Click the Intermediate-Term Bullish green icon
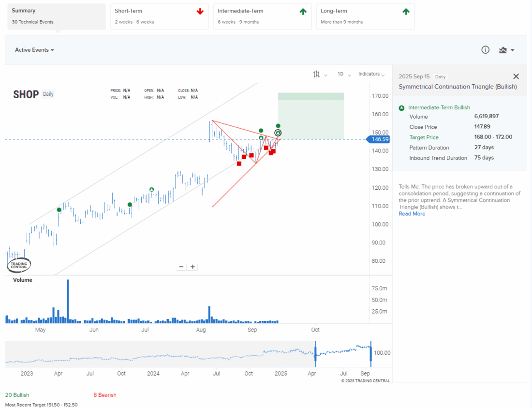The width and height of the screenshot is (532, 408). pos(401,108)
